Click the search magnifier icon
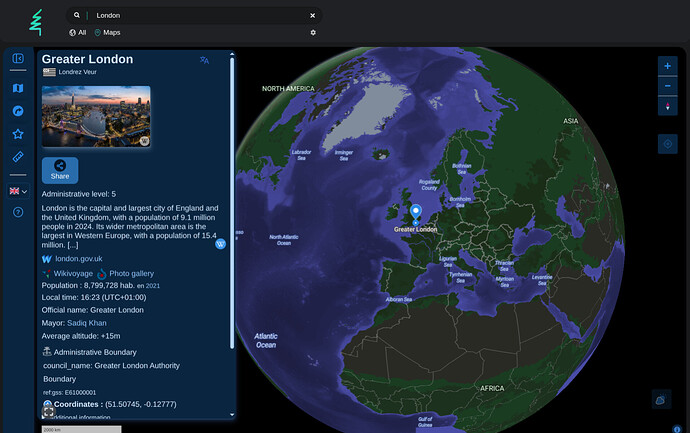This screenshot has height=433, width=690. pyautogui.click(x=77, y=15)
